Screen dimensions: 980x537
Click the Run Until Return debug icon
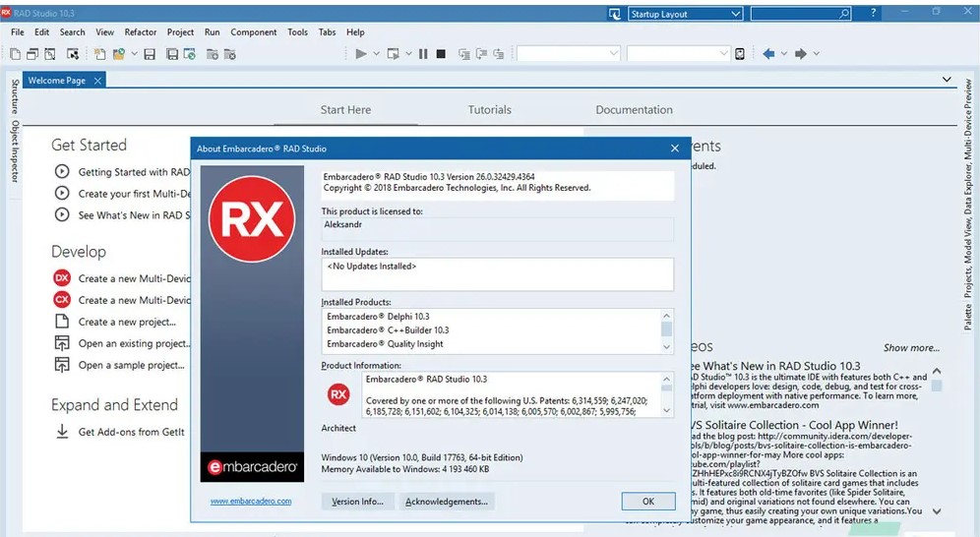(498, 54)
